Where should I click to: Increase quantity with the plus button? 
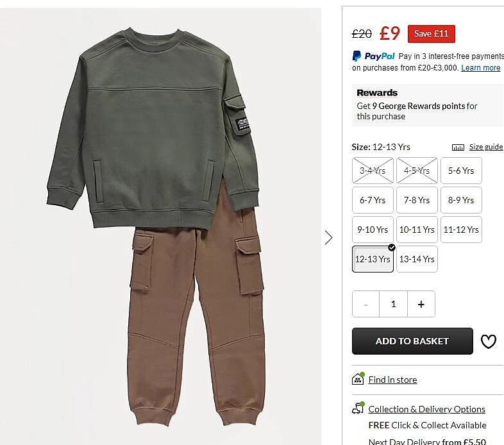[x=421, y=305]
